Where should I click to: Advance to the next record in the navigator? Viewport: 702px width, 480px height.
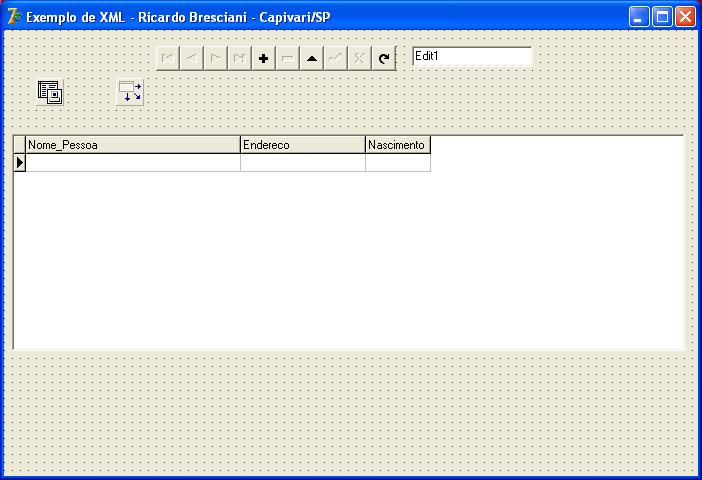[x=216, y=58]
